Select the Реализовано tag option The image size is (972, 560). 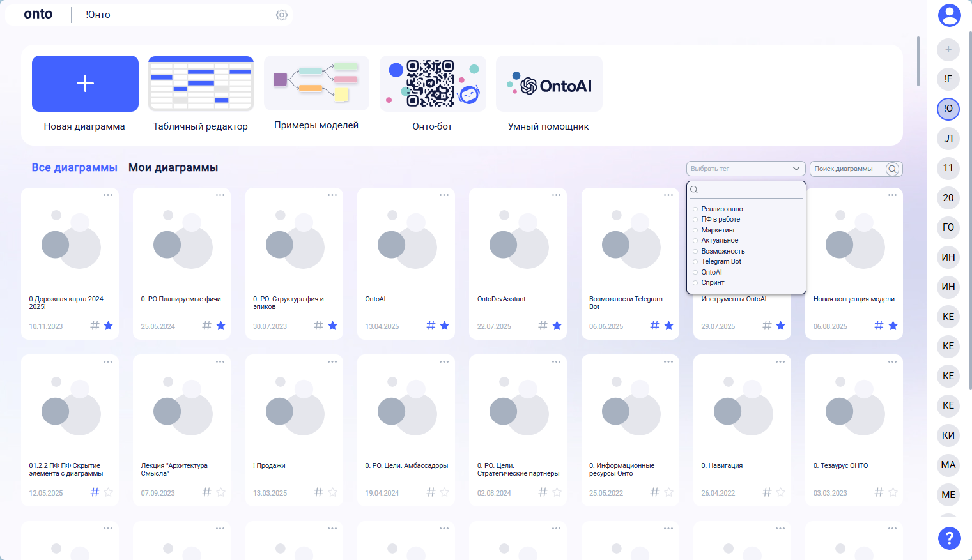click(x=721, y=209)
